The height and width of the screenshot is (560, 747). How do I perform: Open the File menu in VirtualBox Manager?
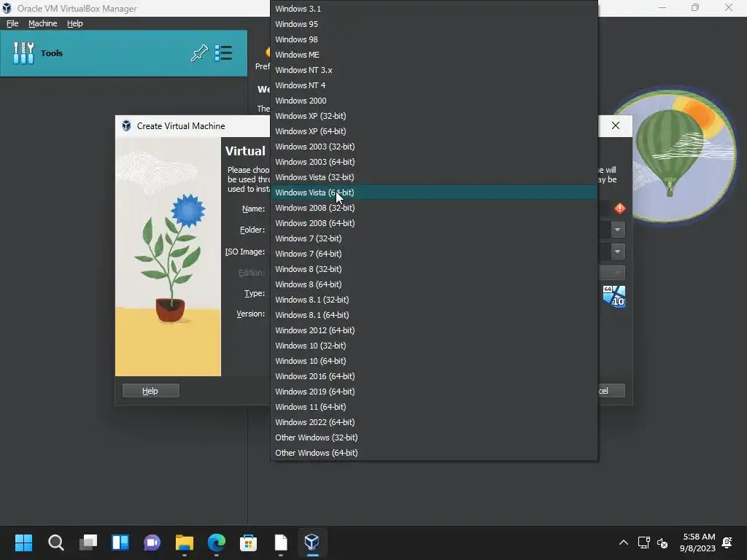pyautogui.click(x=12, y=23)
